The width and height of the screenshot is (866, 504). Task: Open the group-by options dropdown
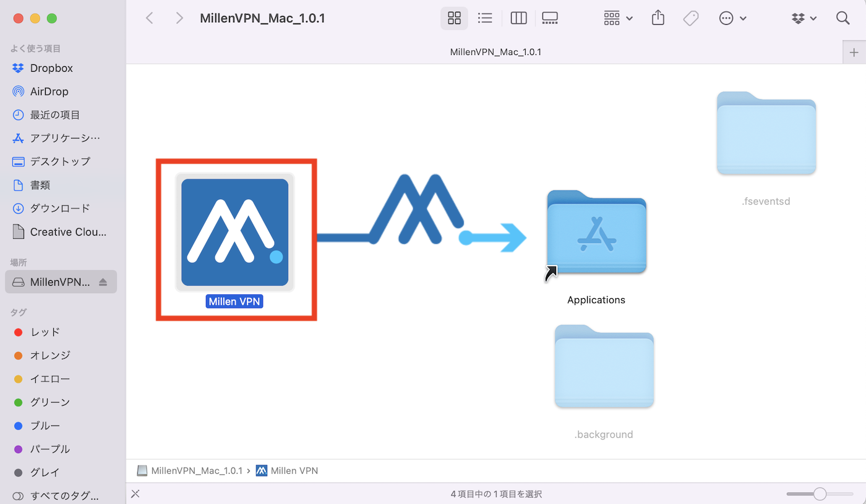tap(618, 19)
